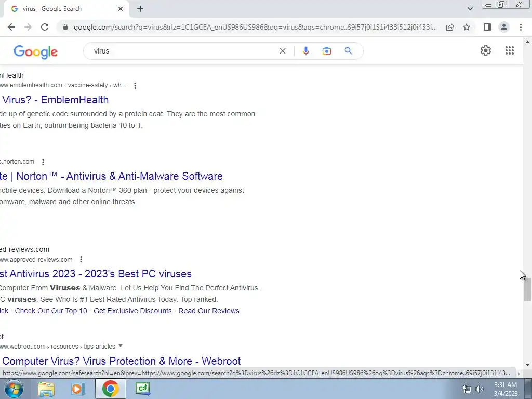Follow the Check Out Our Top 10 link
The height and width of the screenshot is (399, 532).
51,311
